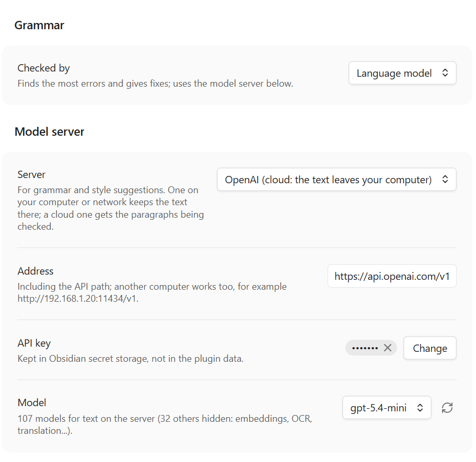Click the example http://192.168.1.20:11434/v1 text
Image resolution: width=476 pixels, height=462 pixels.
click(x=78, y=299)
